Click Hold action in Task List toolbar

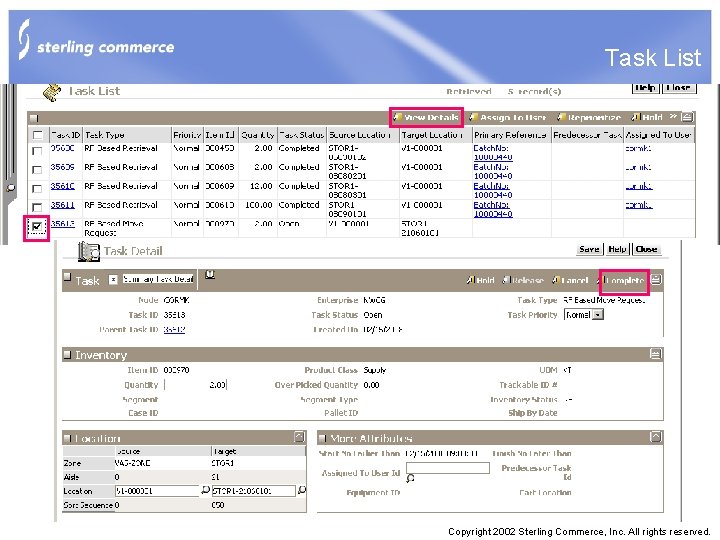pos(647,118)
